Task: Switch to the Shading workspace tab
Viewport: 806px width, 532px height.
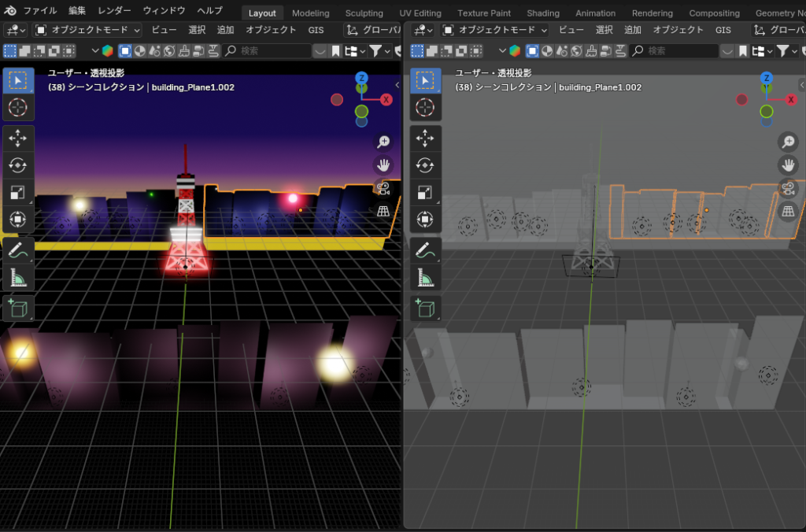Action: [x=543, y=13]
